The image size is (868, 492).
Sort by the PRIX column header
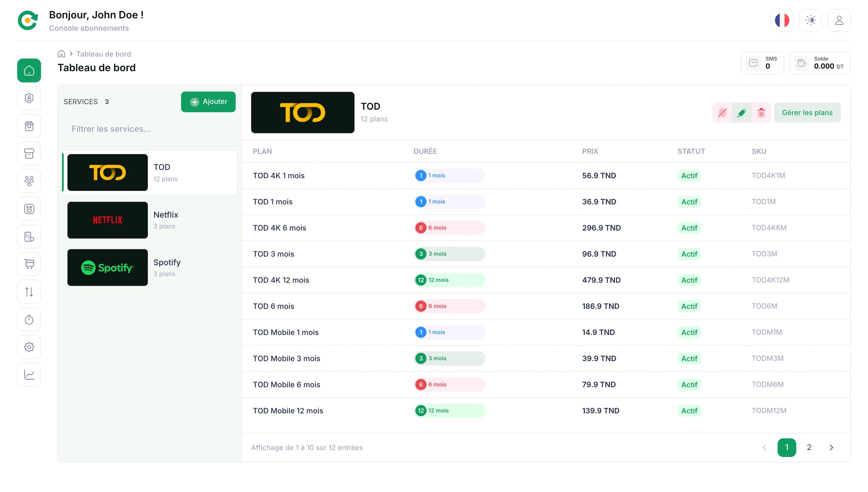590,151
